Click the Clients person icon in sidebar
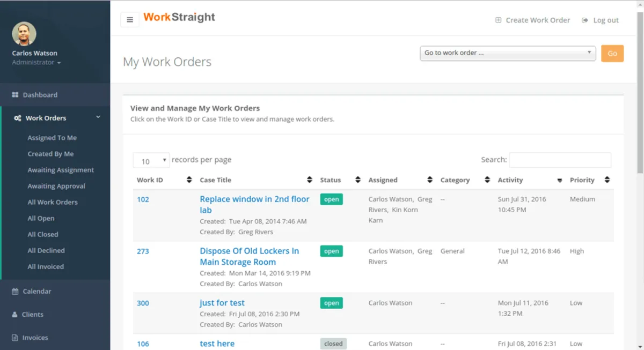The width and height of the screenshot is (644, 350). (x=15, y=315)
